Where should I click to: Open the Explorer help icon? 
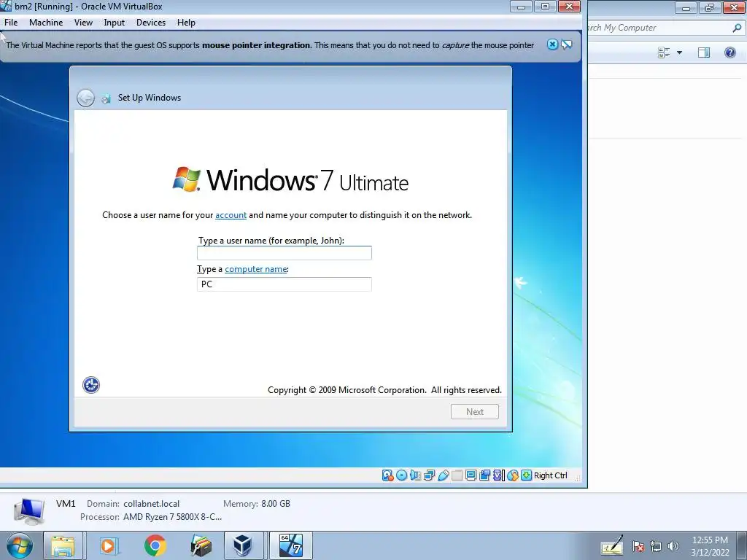(729, 52)
